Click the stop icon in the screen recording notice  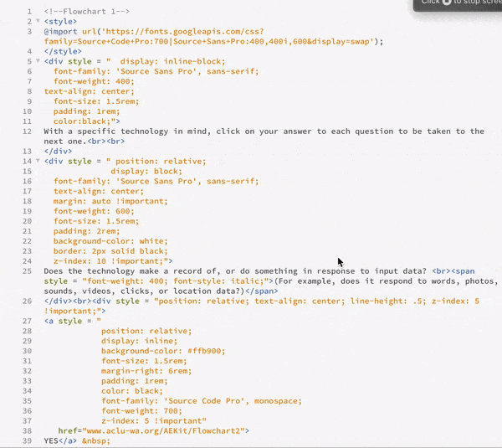click(x=446, y=2)
